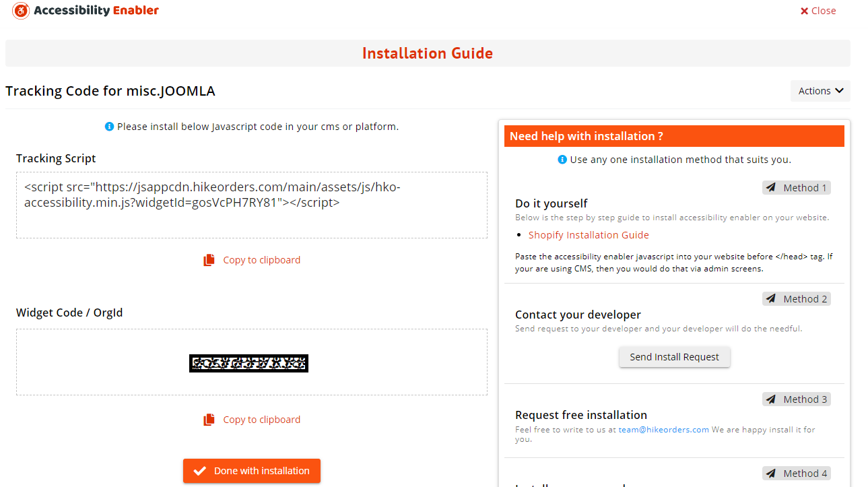Expand the Actions chevron arrow
868x487 pixels.
coord(839,91)
